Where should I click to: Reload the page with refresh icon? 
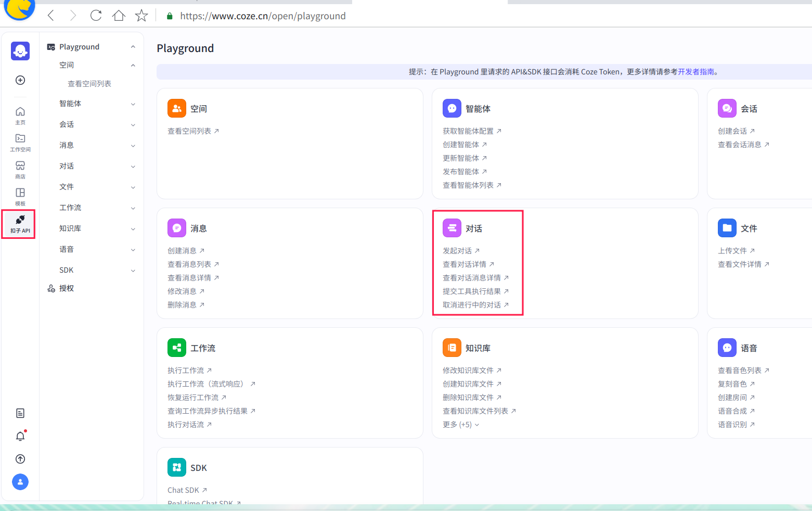click(x=96, y=16)
